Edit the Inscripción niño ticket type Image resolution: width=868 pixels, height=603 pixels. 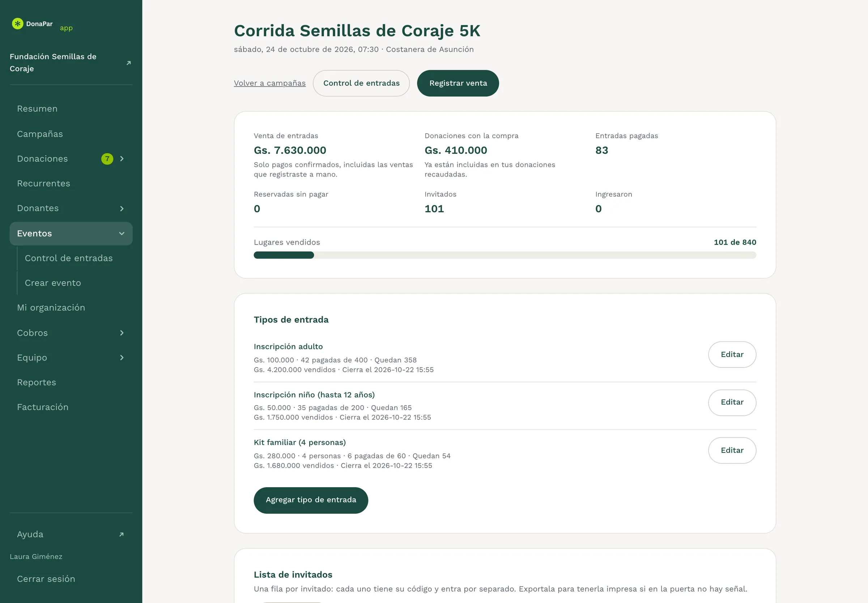pos(732,402)
